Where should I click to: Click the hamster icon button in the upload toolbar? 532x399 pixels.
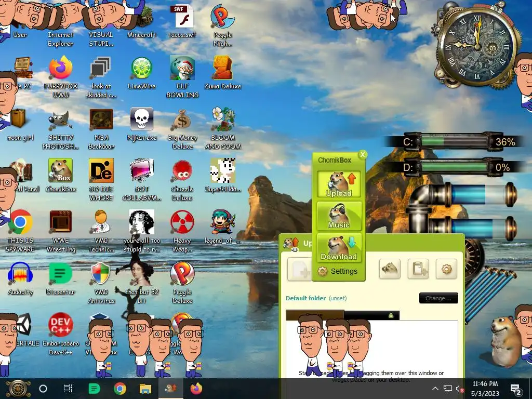[x=390, y=269]
